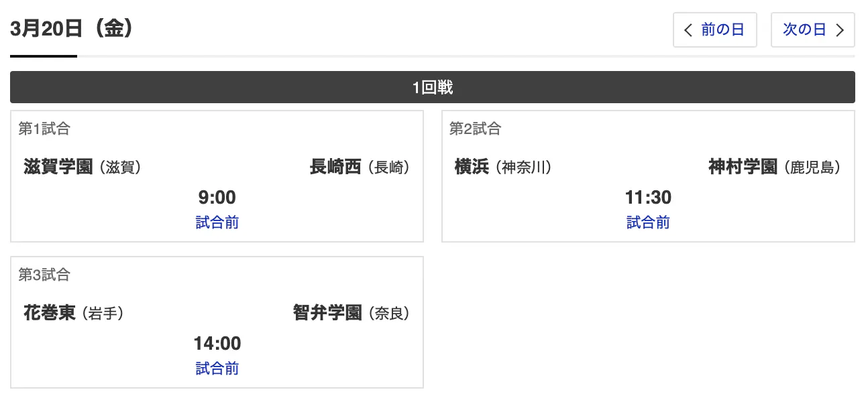Click team name 智弁学園
Screen dimensions: 868x402
tap(327, 313)
